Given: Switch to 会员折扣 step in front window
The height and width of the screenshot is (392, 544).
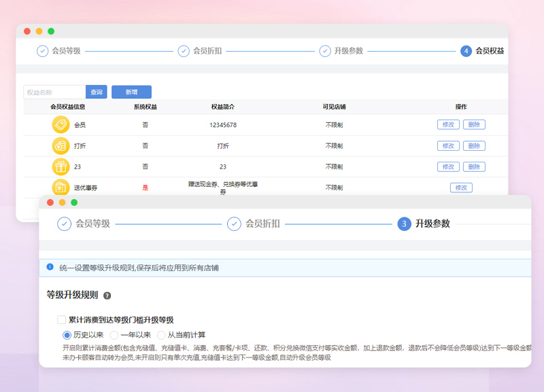Looking at the screenshot, I should tap(262, 224).
